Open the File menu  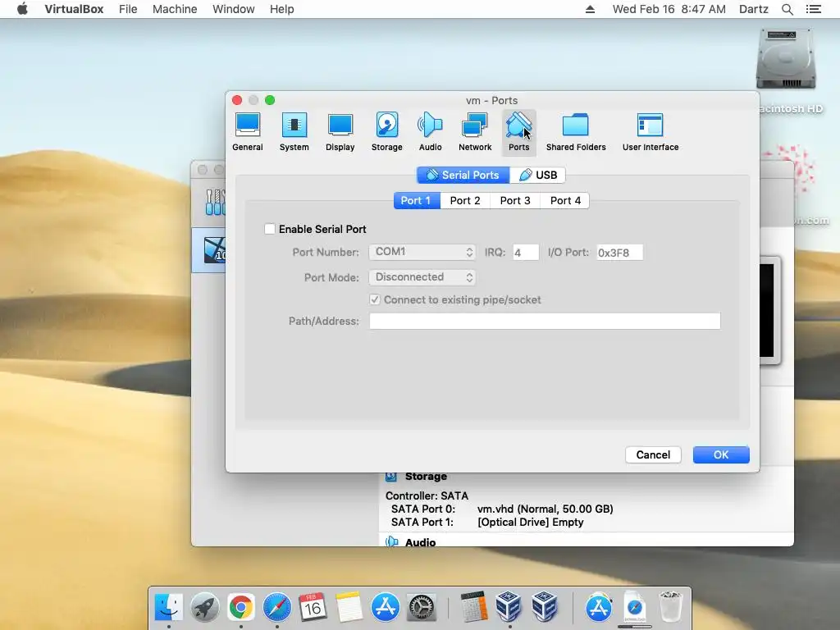pyautogui.click(x=128, y=9)
